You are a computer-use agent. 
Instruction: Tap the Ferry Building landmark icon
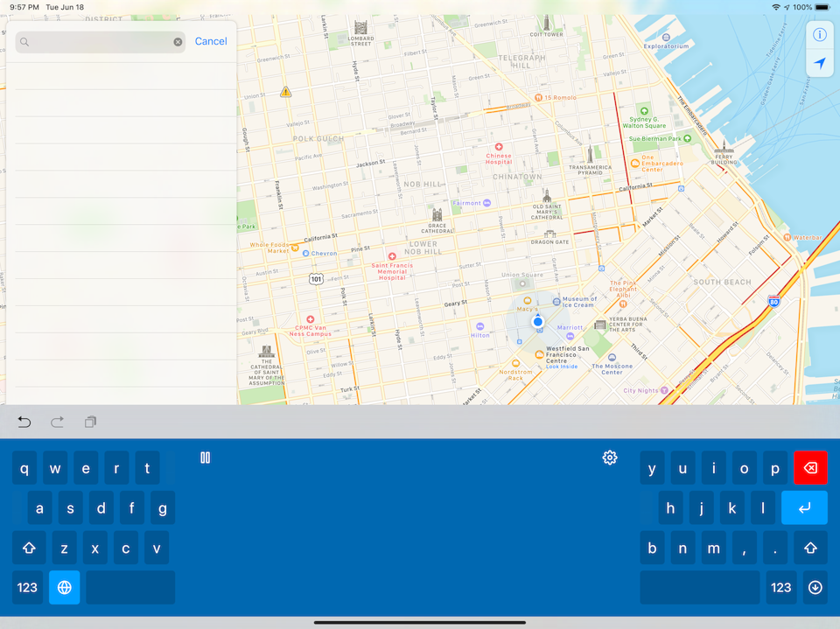(724, 147)
